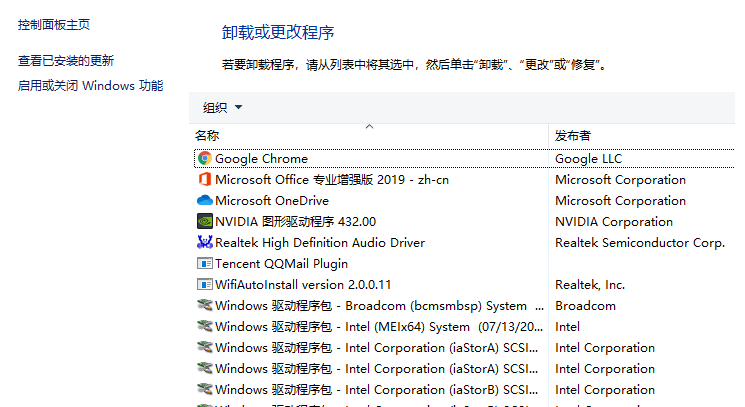Sort by the 发布者 column header
The height and width of the screenshot is (407, 745).
click(573, 135)
